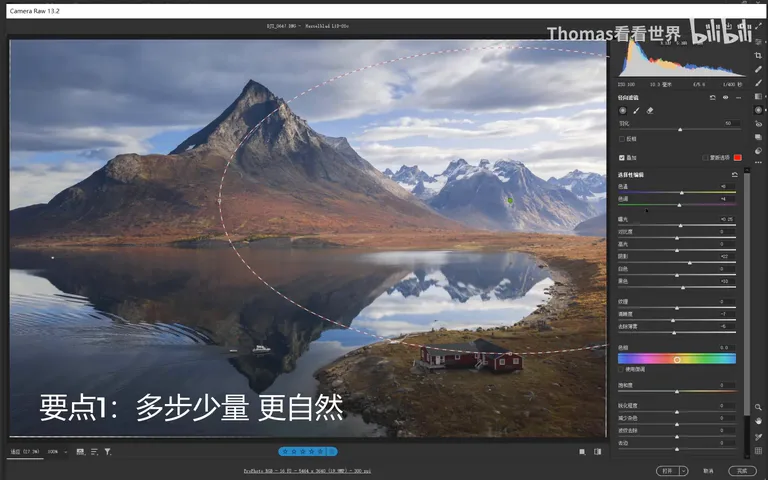Click the hue (色相) rainbow color bar

click(x=676, y=360)
